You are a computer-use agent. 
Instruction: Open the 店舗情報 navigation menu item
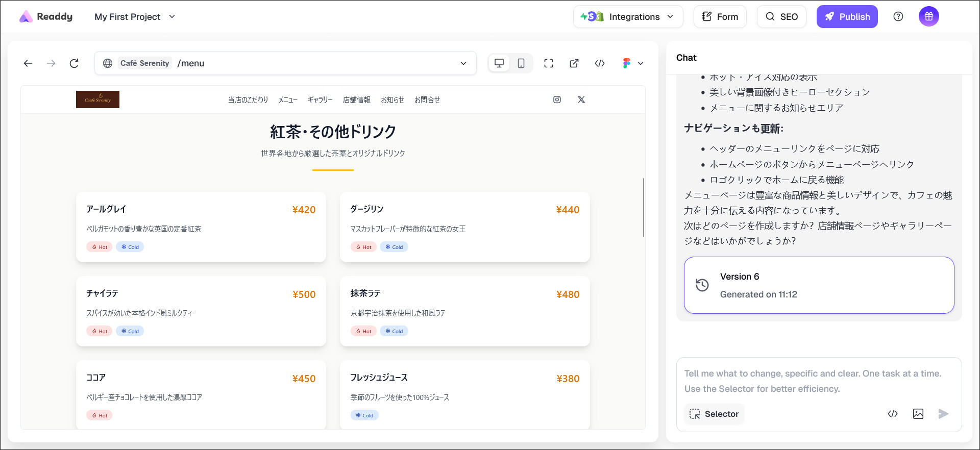[356, 100]
